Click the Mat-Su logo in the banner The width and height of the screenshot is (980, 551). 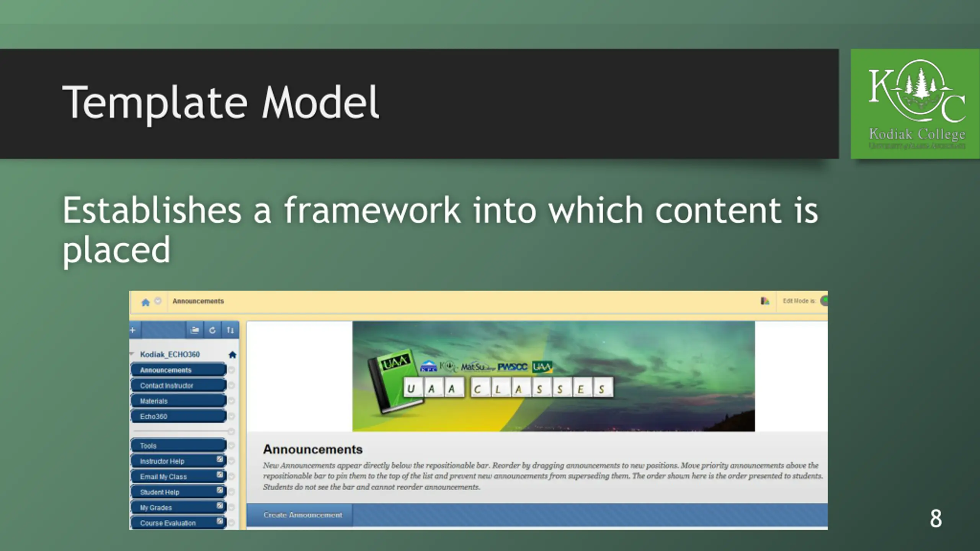point(478,367)
